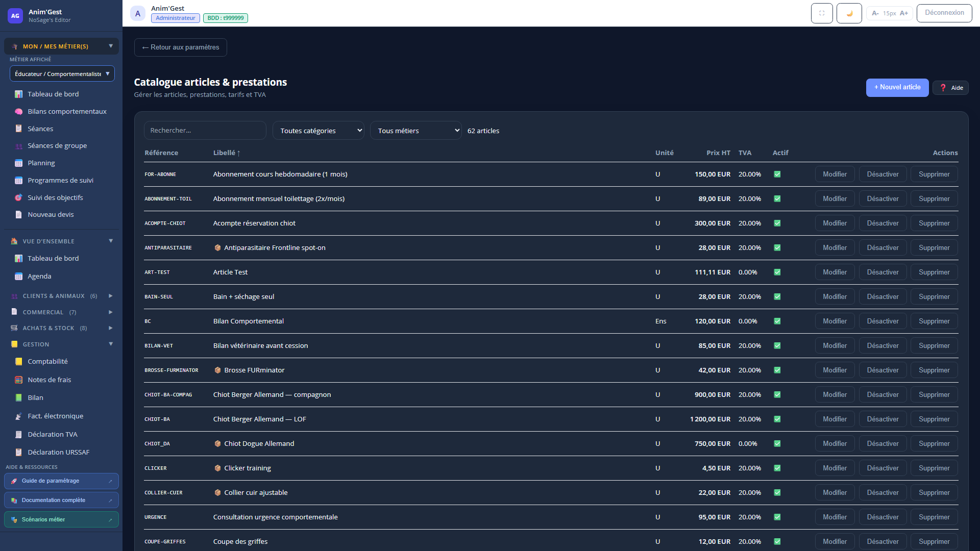The width and height of the screenshot is (980, 551).
Task: Click the Séances notebook icon
Action: (19, 129)
